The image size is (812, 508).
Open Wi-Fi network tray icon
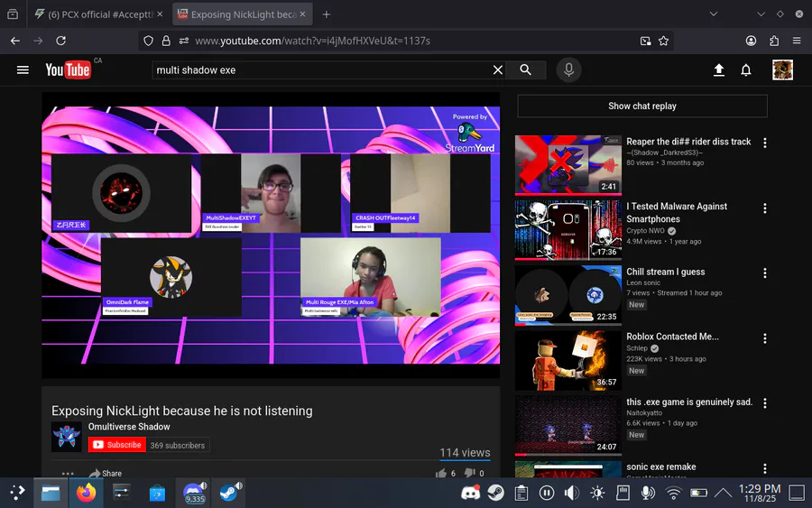click(673, 493)
